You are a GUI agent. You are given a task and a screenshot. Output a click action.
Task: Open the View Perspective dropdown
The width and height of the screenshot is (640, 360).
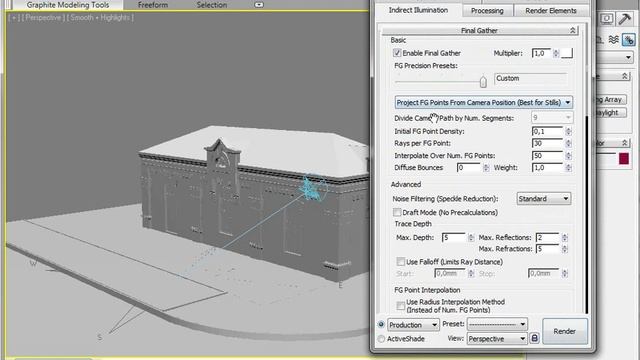[x=497, y=339]
